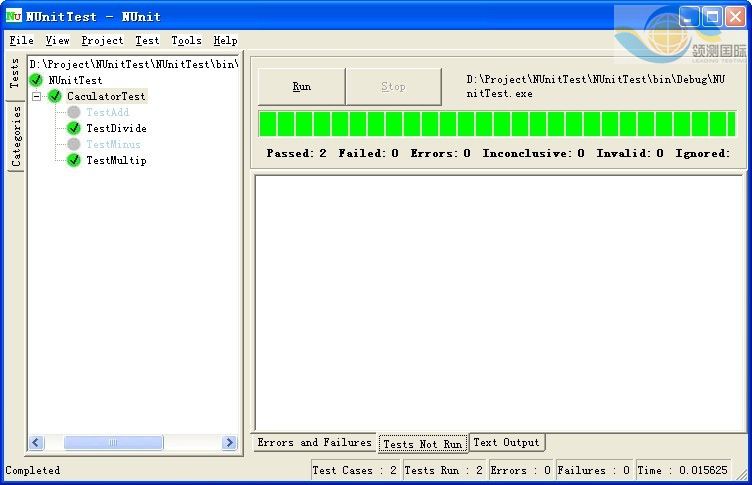Select the CaculatorTest fixture node
752x485 pixels.
pyautogui.click(x=106, y=96)
